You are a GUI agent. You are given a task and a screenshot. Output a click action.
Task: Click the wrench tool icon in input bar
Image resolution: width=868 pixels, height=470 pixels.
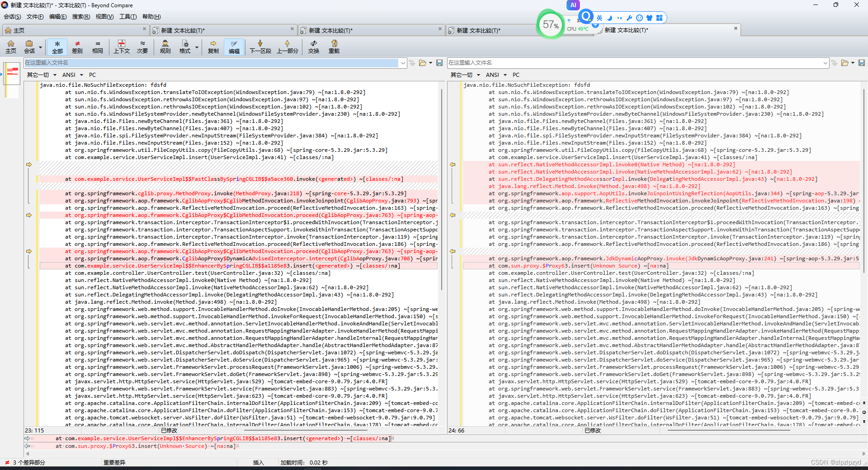pos(629,18)
